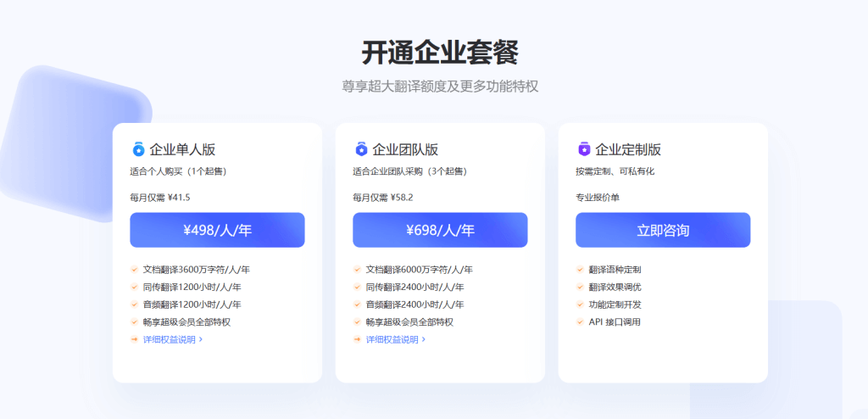The height and width of the screenshot is (419, 868).
Task: Click the check icon beside 文档翻译3600万字符/人/年
Action: [x=134, y=270]
